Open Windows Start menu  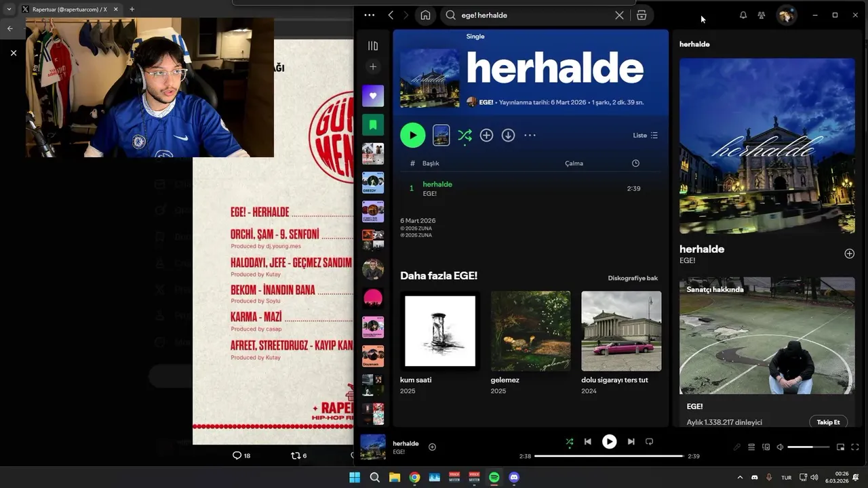click(355, 477)
